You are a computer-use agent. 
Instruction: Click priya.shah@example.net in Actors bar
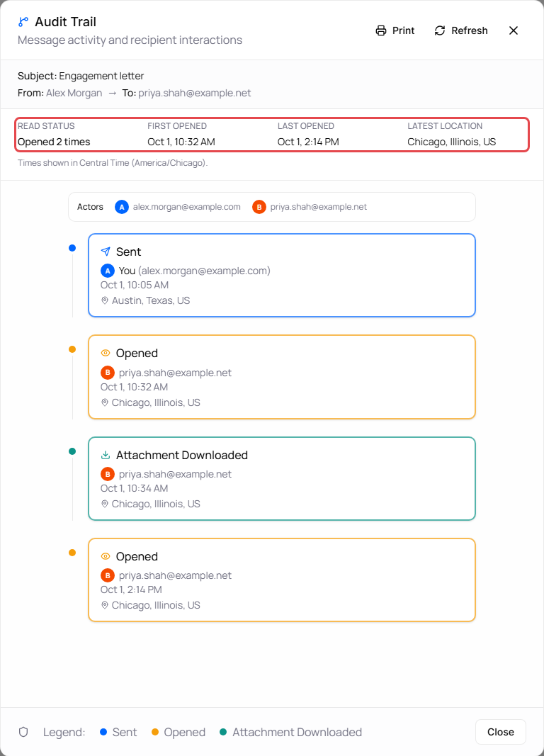click(319, 207)
